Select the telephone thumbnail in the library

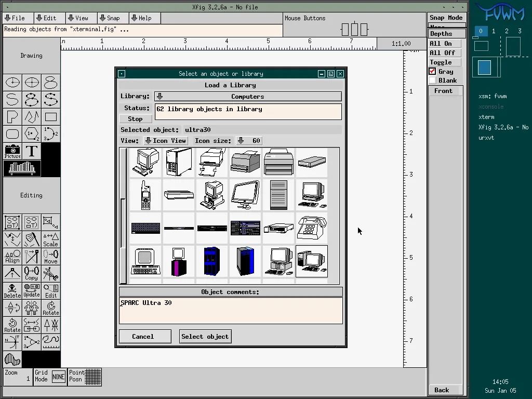coord(312,229)
